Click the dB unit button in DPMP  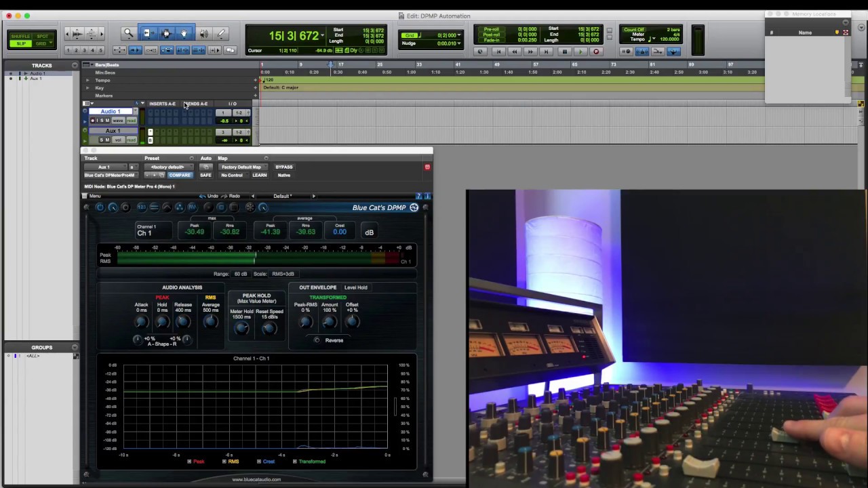(x=369, y=232)
